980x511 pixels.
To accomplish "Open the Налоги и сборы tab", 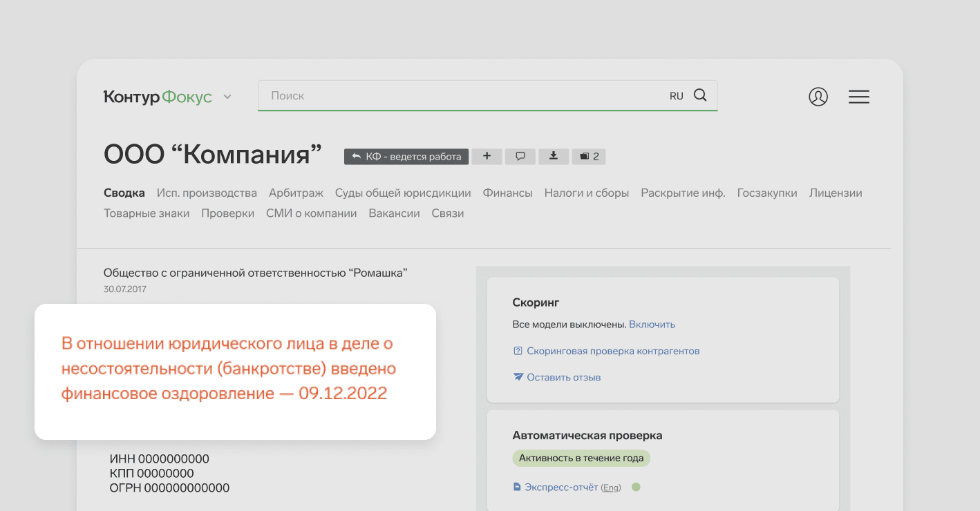I will 587,193.
